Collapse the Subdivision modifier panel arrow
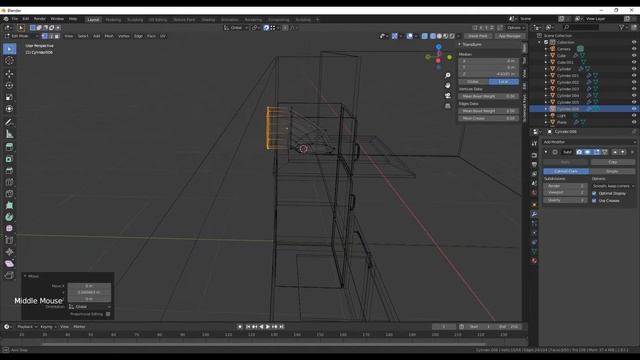 [x=546, y=152]
